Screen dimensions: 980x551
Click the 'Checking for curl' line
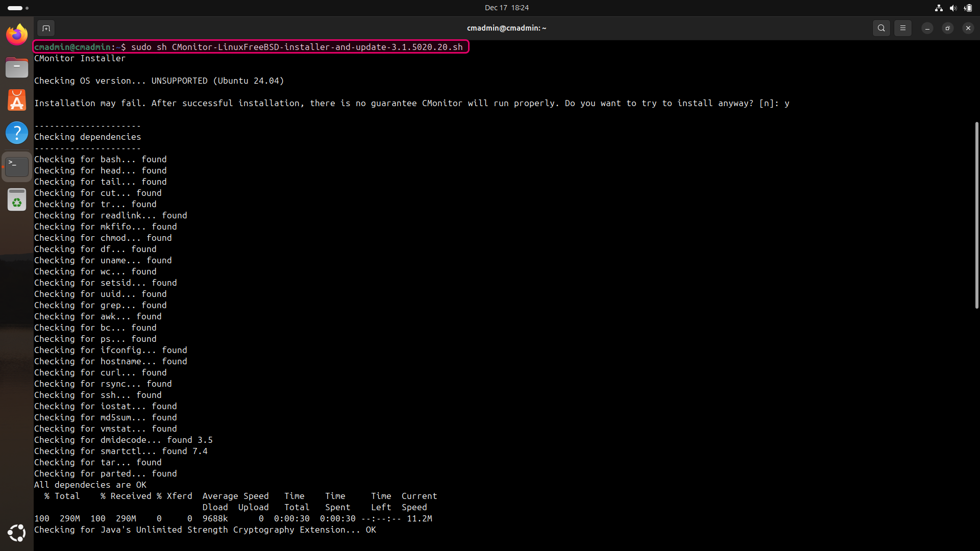(x=100, y=372)
